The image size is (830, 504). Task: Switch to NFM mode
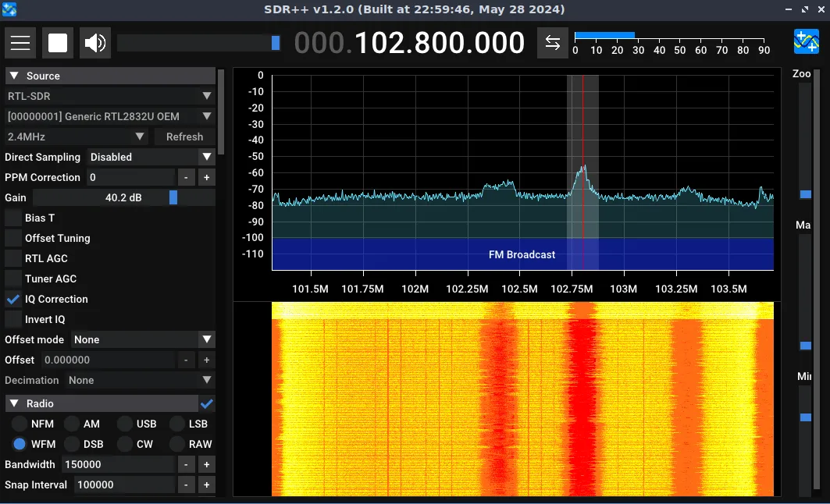pos(20,424)
